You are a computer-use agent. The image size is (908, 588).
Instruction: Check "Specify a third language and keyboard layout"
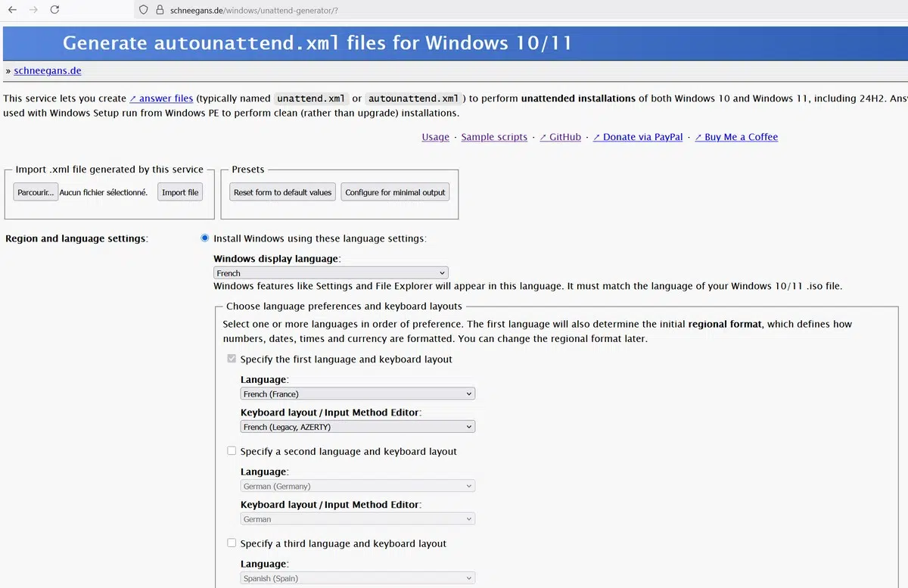[232, 543]
